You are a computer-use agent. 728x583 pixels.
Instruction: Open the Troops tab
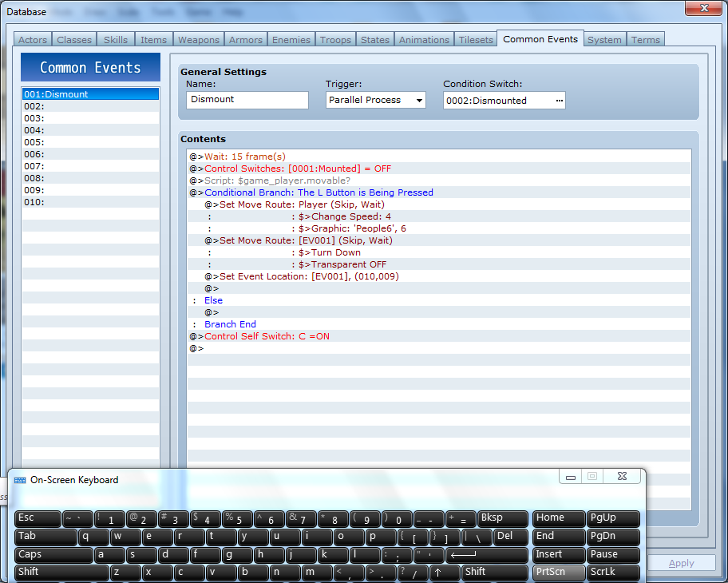click(336, 39)
